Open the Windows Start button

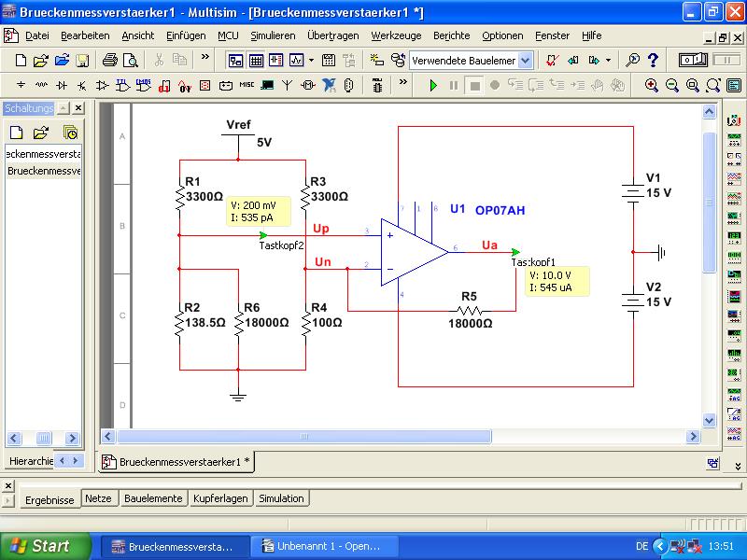46,546
